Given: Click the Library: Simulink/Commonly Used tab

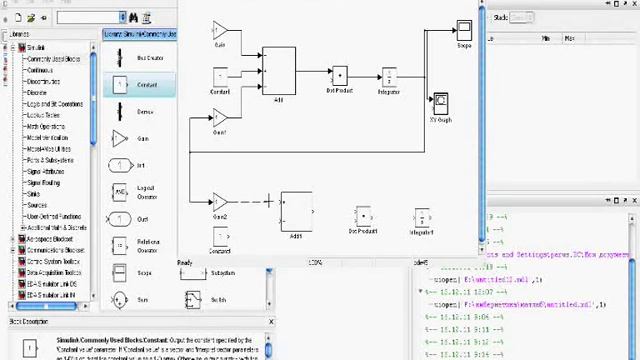Looking at the screenshot, I should point(140,34).
